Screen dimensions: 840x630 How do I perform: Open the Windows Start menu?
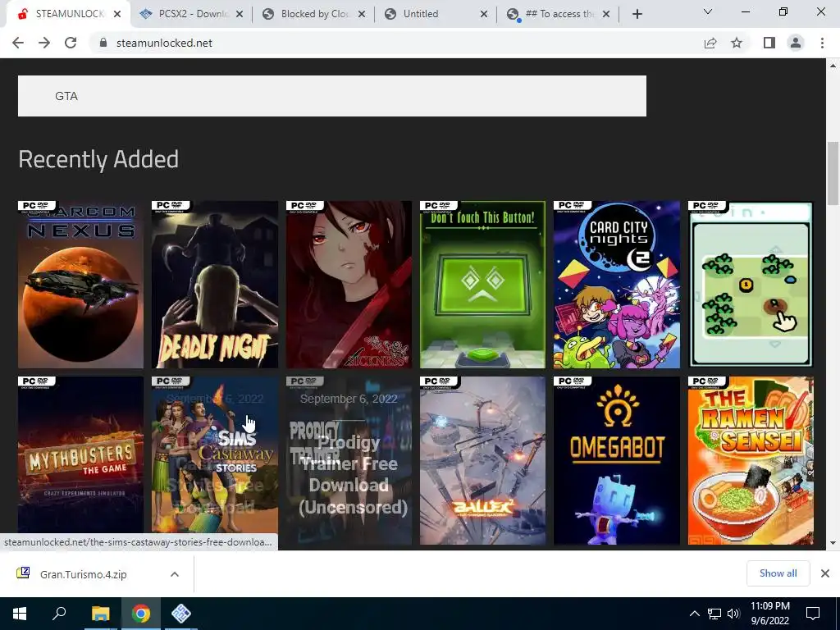(20, 614)
